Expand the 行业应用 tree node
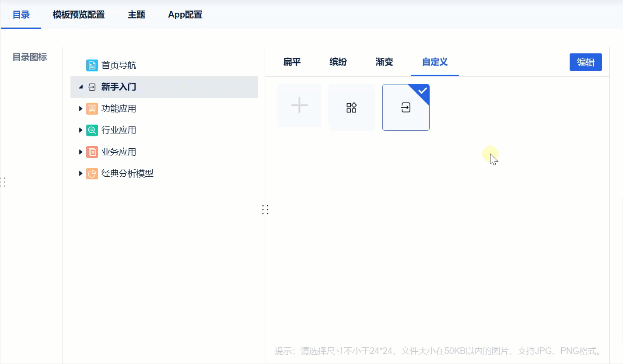The image size is (623, 364). pyautogui.click(x=80, y=130)
